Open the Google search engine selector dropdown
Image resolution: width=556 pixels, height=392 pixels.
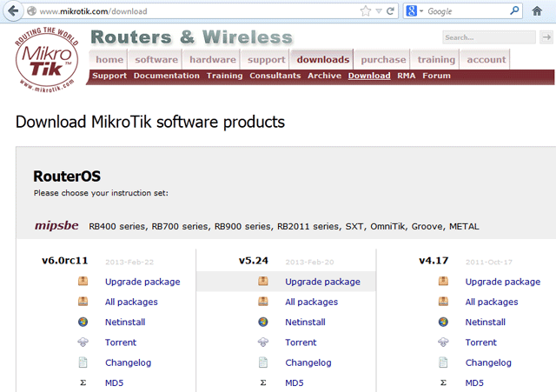[x=414, y=11]
